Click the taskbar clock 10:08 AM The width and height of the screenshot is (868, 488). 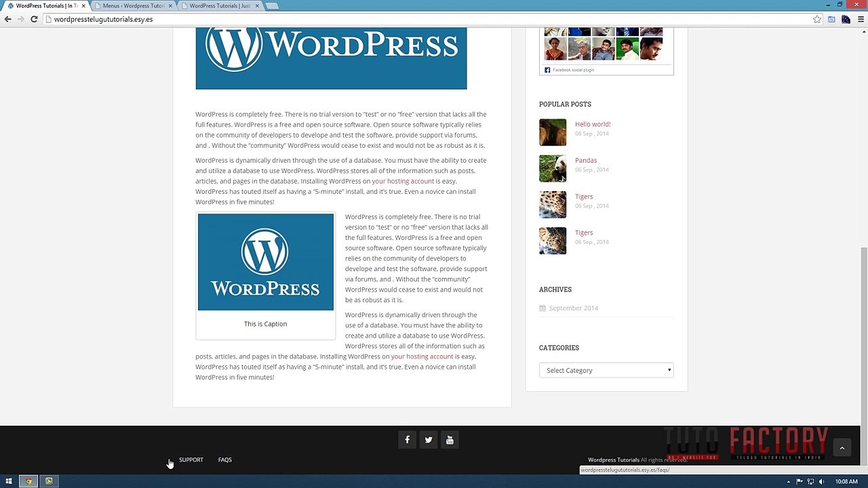[x=846, y=481]
